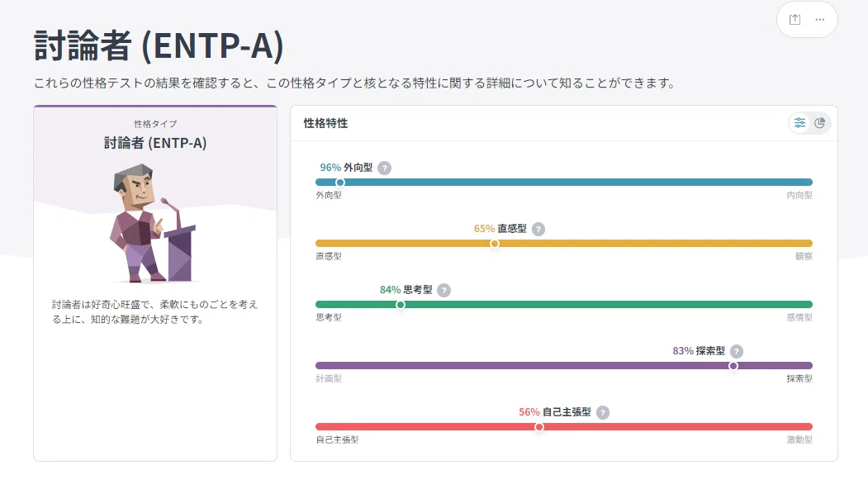Click the green 思考型 slider handle
This screenshot has height=494, width=868.
[x=401, y=305]
